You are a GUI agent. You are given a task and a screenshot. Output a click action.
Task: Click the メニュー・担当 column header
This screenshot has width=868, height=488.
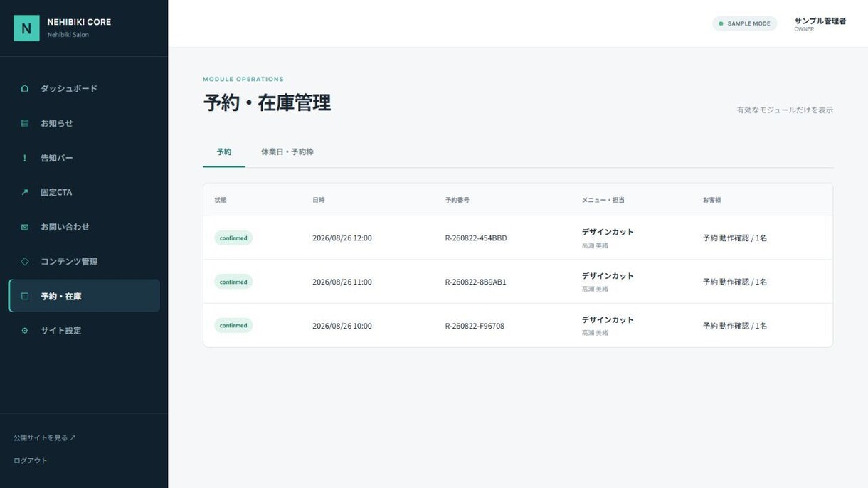(x=603, y=200)
